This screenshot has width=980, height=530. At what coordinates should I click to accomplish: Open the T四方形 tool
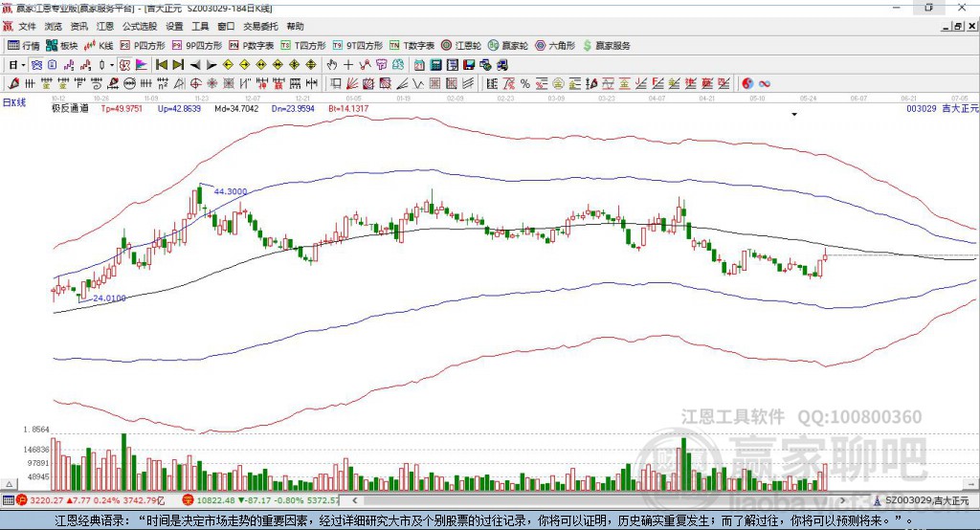(303, 46)
